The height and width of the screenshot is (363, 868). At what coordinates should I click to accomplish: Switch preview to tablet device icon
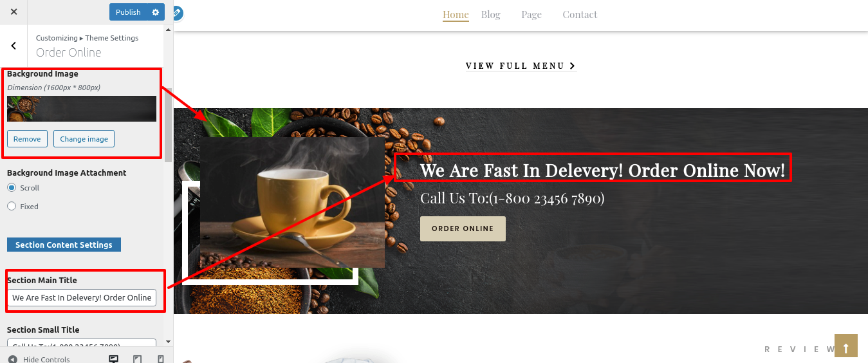tap(137, 359)
